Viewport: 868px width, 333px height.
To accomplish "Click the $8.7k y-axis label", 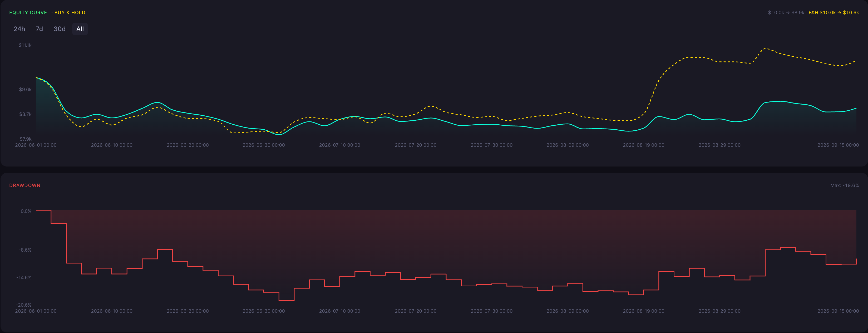I will [25, 114].
